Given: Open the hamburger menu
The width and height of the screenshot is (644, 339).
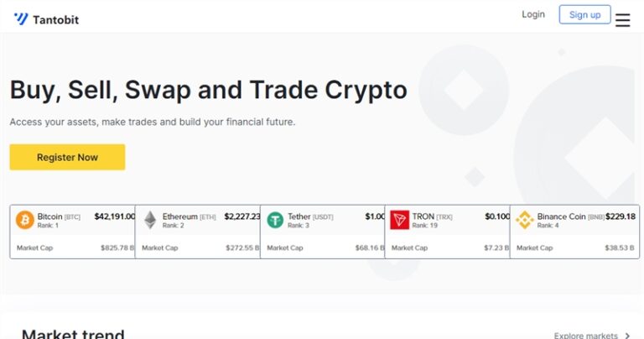Looking at the screenshot, I should [622, 20].
